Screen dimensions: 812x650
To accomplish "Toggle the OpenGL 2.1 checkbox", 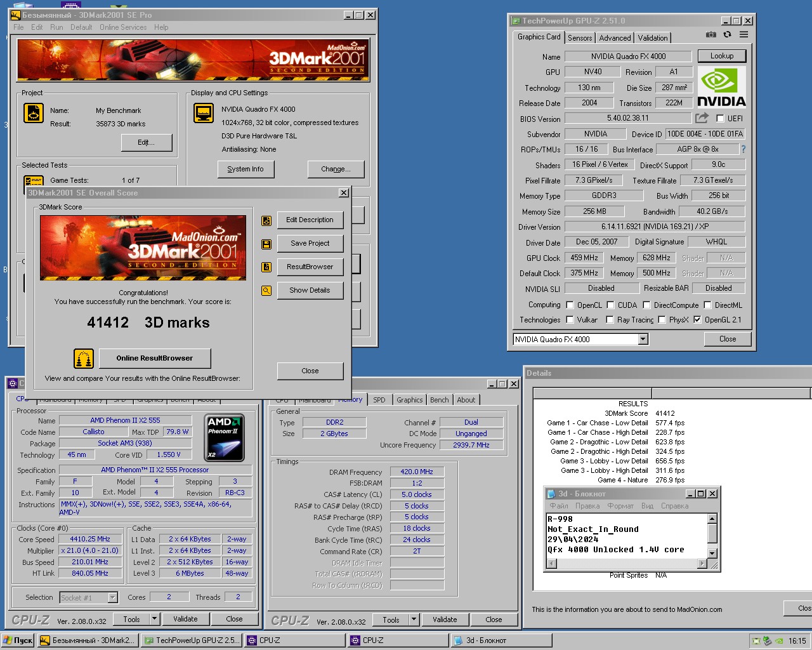I will [697, 320].
